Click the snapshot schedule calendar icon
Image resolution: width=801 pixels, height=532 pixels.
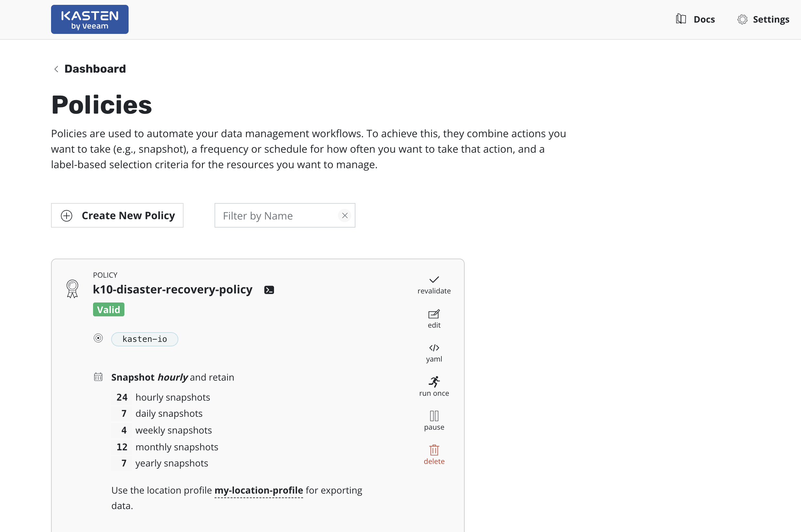coord(98,377)
